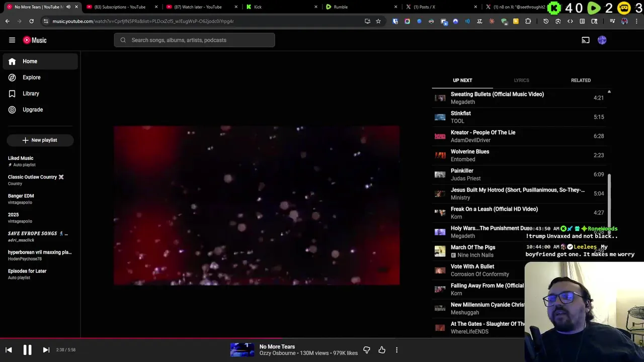Click the music video player area
Viewport: 644px width, 362px height.
[257, 205]
